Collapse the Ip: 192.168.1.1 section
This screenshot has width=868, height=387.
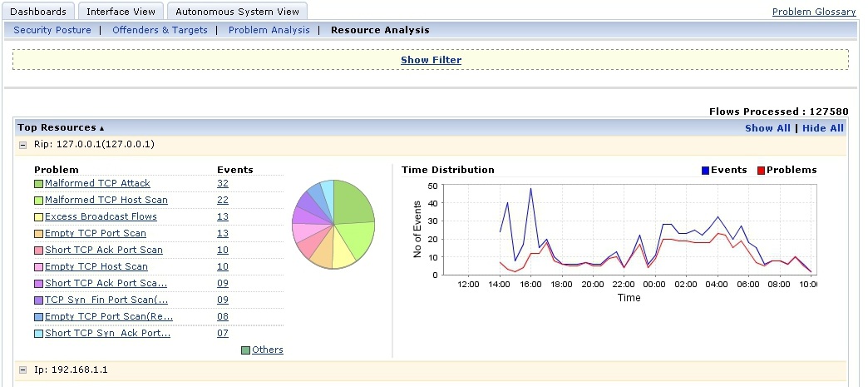(x=23, y=370)
